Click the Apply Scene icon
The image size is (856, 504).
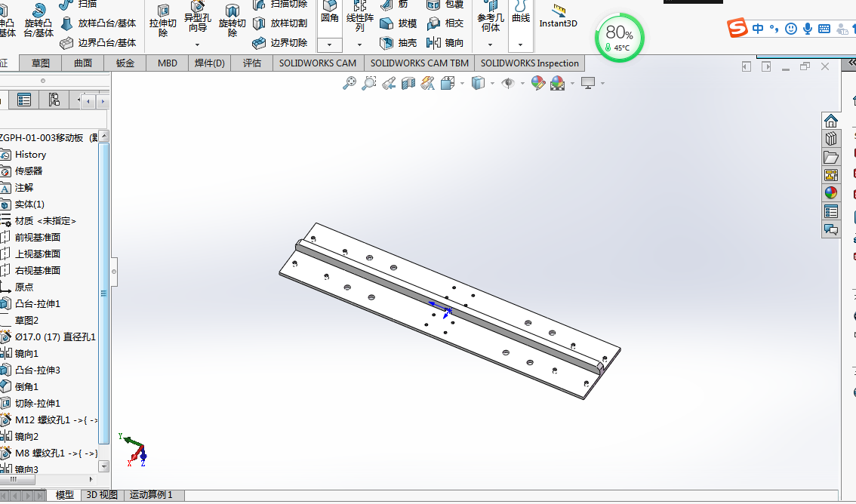pos(558,83)
